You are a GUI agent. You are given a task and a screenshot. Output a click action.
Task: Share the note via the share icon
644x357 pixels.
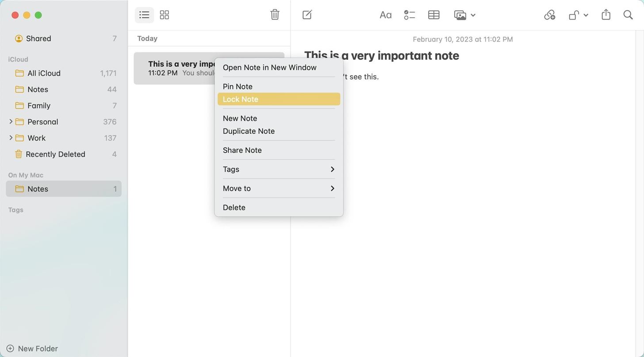pyautogui.click(x=606, y=14)
